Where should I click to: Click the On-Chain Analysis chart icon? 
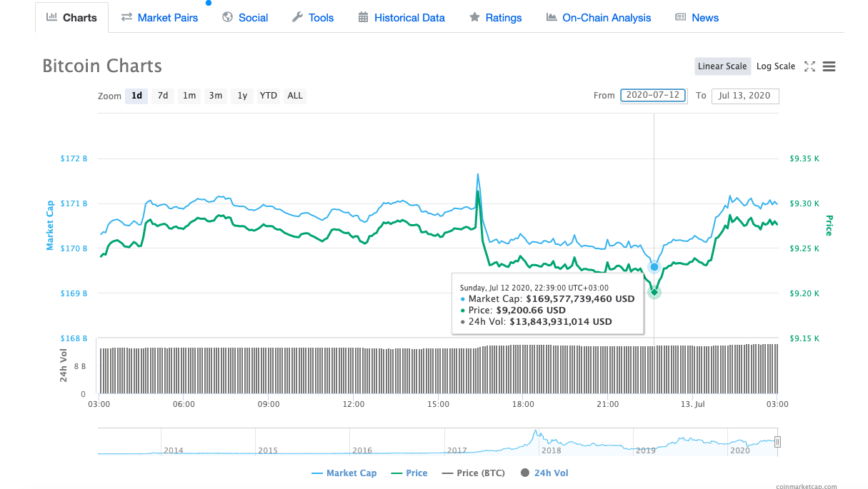coord(552,17)
